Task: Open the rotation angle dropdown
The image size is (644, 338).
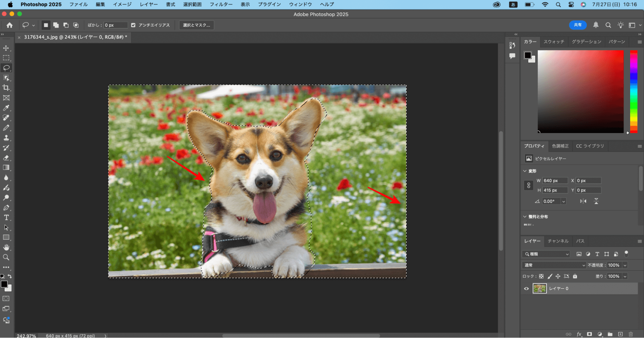Action: (x=563, y=201)
